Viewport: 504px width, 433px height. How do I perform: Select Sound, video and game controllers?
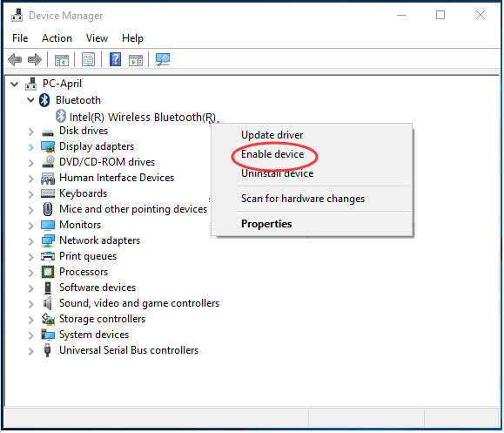[139, 303]
